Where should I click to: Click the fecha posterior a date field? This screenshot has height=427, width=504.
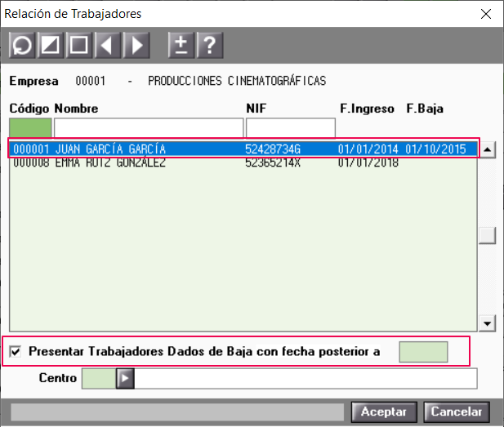(423, 352)
